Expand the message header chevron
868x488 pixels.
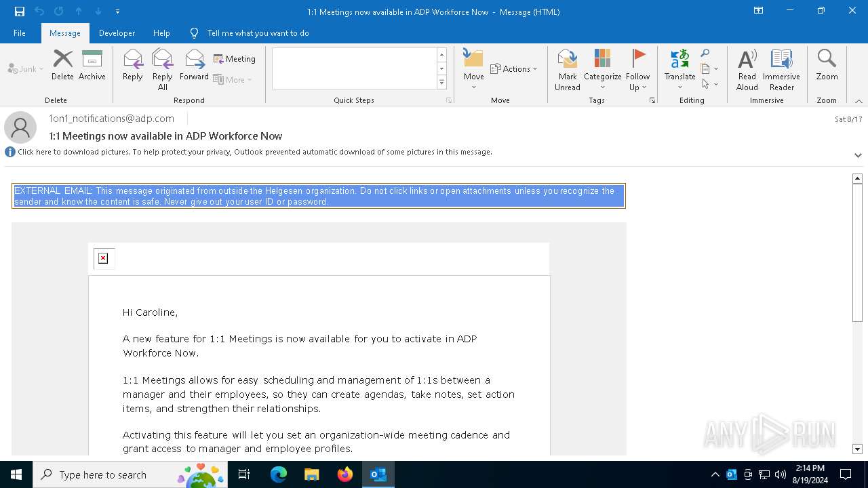click(858, 155)
